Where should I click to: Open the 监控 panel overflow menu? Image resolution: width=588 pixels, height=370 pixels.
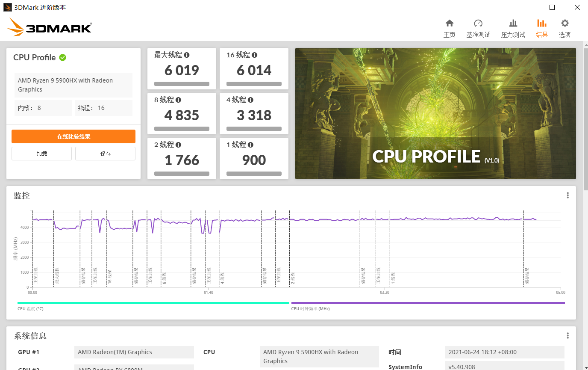[x=568, y=195]
